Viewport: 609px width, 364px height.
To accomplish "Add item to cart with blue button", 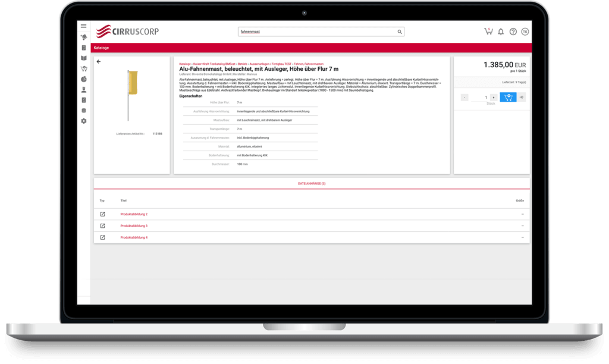I will (x=508, y=97).
